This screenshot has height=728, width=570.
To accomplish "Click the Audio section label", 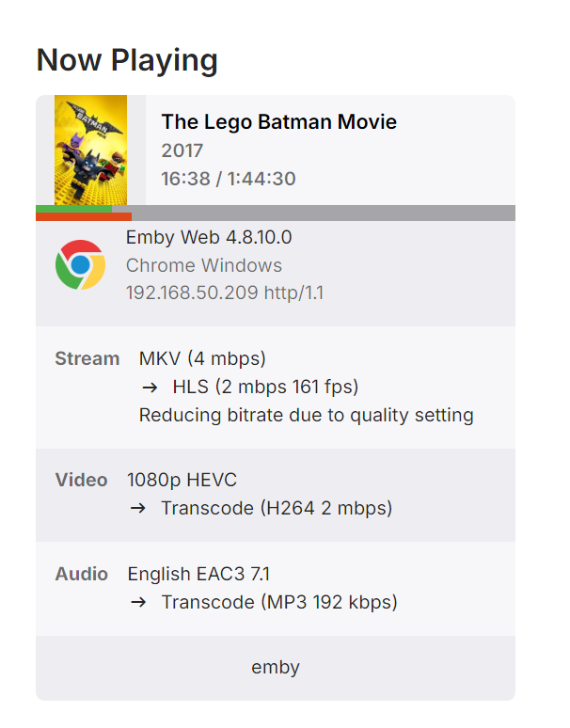I will (x=81, y=574).
